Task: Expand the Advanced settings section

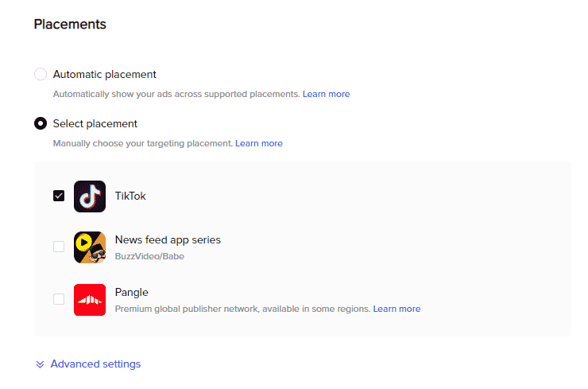Action: click(95, 364)
